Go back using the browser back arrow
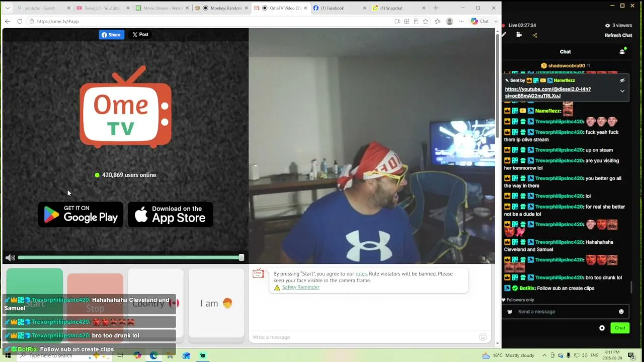 point(8,21)
